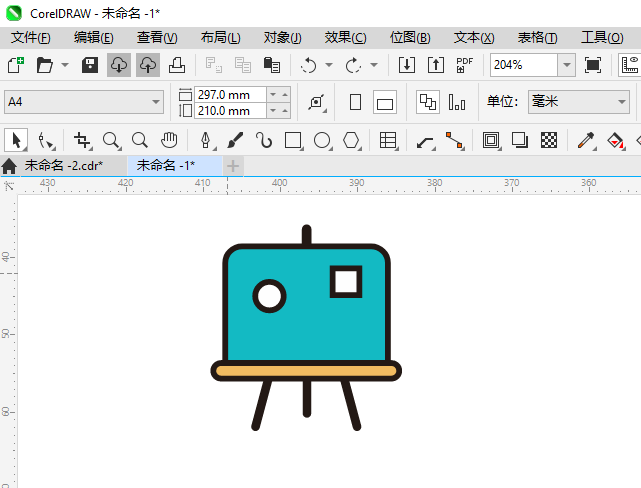Select the Drop Shadow tool

click(x=520, y=141)
